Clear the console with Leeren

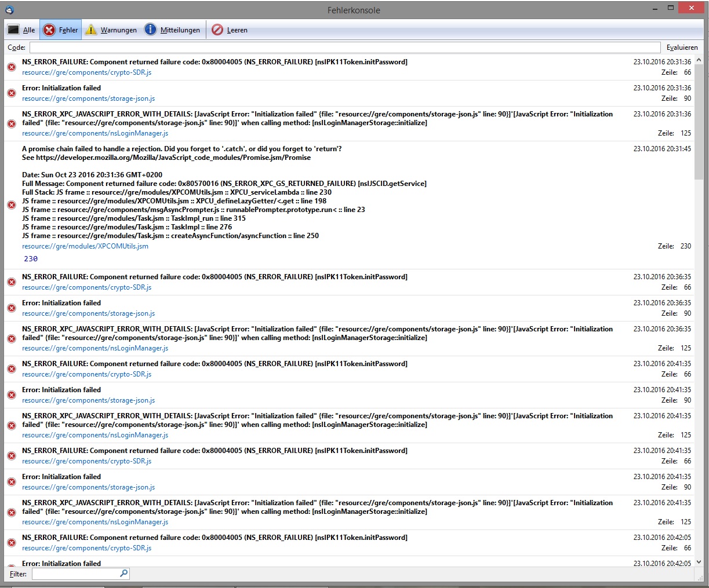(230, 30)
